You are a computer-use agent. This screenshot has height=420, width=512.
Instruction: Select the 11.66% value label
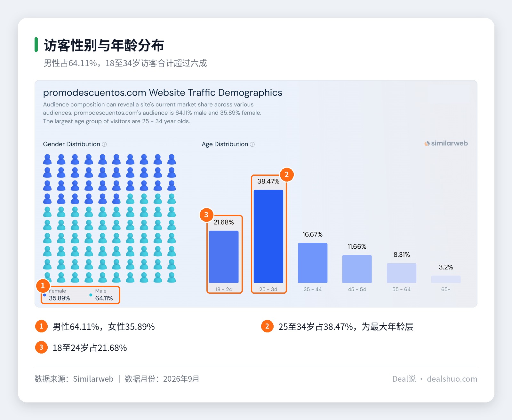[357, 246]
